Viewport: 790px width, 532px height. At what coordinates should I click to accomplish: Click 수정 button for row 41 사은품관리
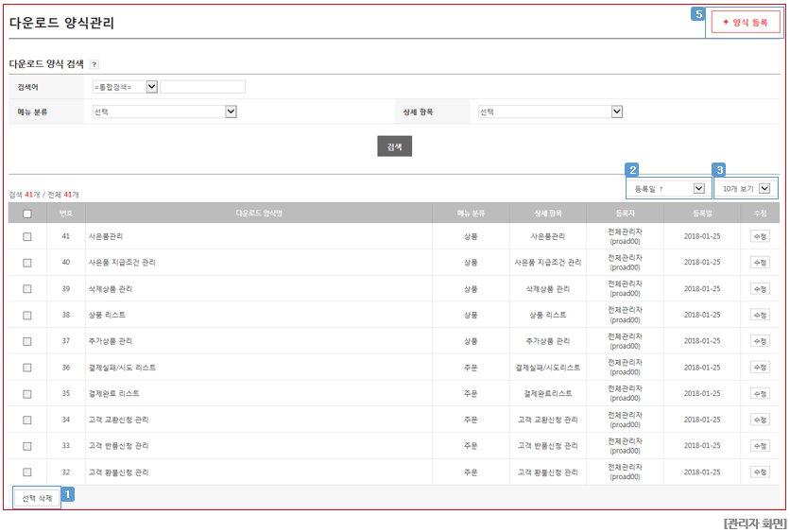click(761, 237)
